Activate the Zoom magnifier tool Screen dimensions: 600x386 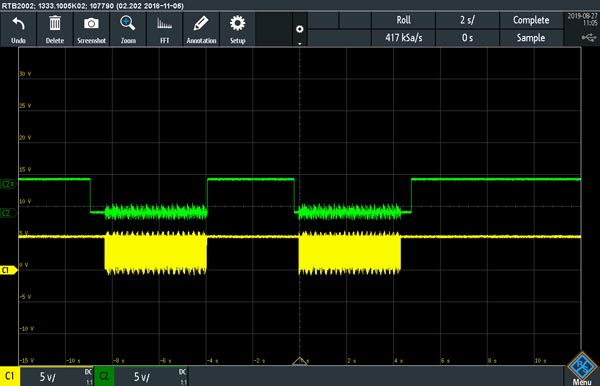tap(127, 23)
